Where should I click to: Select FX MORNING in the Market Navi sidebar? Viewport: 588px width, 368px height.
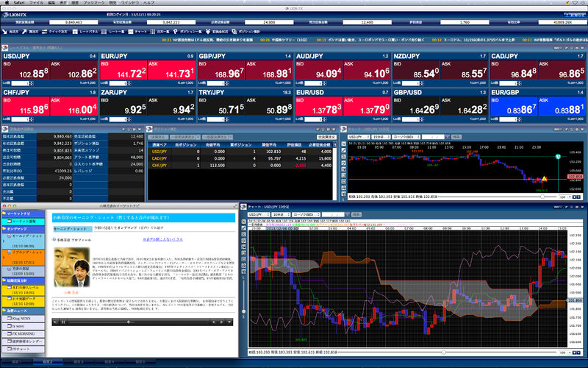point(24,333)
